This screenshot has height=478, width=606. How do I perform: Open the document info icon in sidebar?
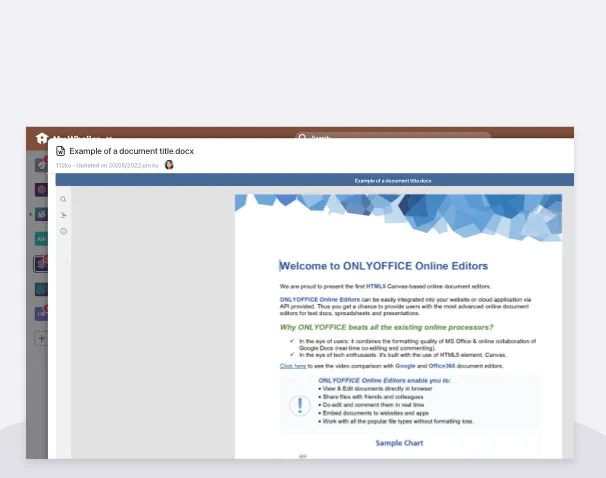(x=63, y=231)
